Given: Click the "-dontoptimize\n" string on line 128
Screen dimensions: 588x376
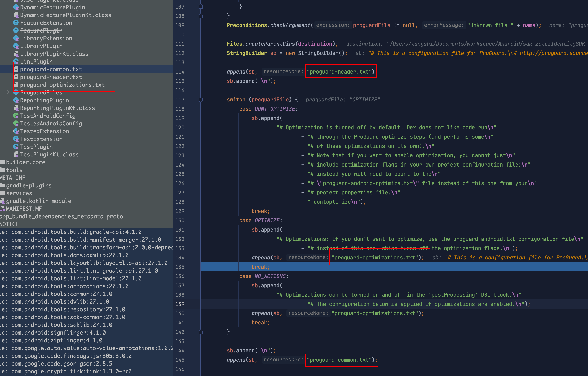Looking at the screenshot, I should (x=334, y=202).
